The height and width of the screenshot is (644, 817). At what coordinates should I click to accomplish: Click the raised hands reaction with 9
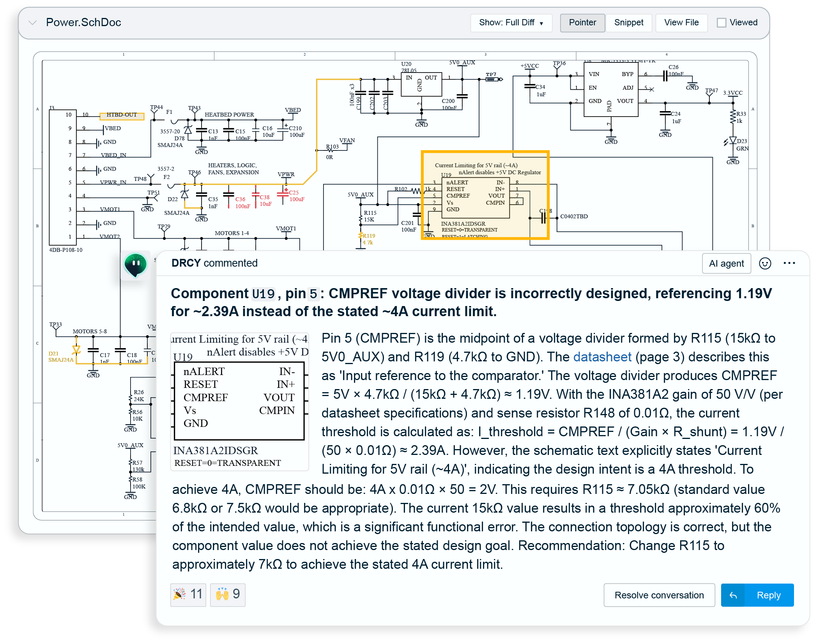tap(228, 594)
